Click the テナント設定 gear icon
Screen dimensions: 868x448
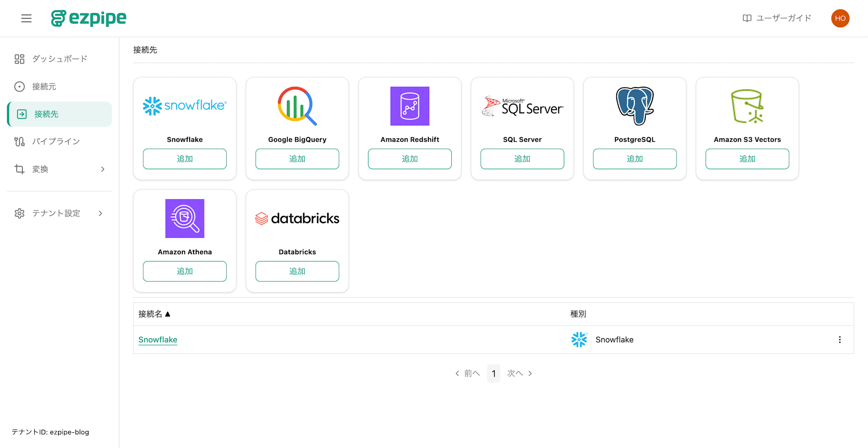click(x=20, y=213)
